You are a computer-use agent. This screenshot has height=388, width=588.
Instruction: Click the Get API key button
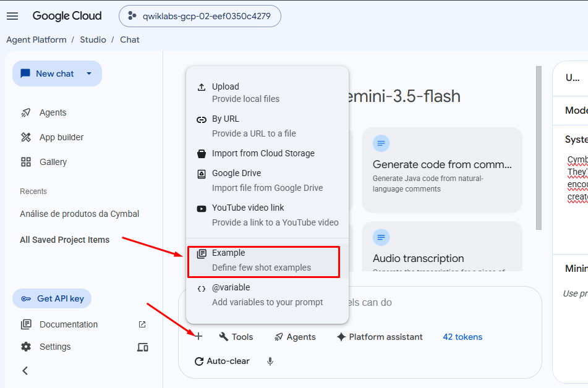(52, 298)
